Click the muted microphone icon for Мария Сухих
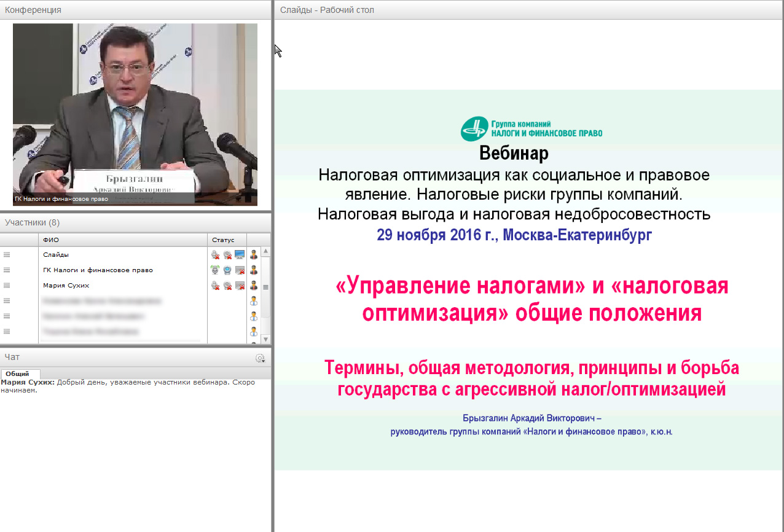Image resolution: width=784 pixels, height=532 pixels. click(x=215, y=285)
